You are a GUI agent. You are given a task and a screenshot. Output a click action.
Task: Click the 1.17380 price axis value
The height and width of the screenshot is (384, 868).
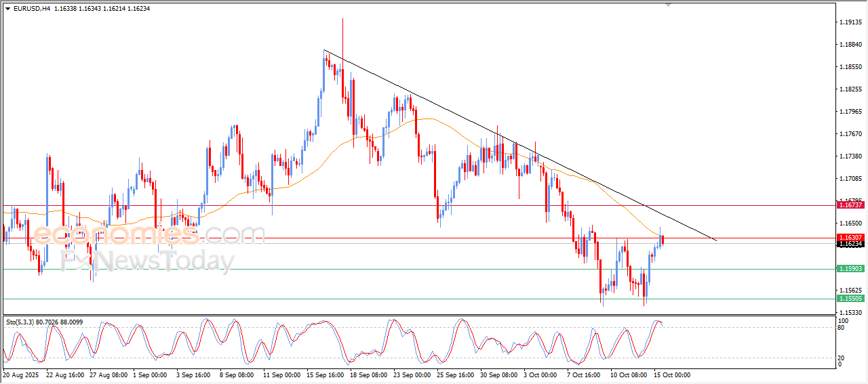[x=850, y=156]
